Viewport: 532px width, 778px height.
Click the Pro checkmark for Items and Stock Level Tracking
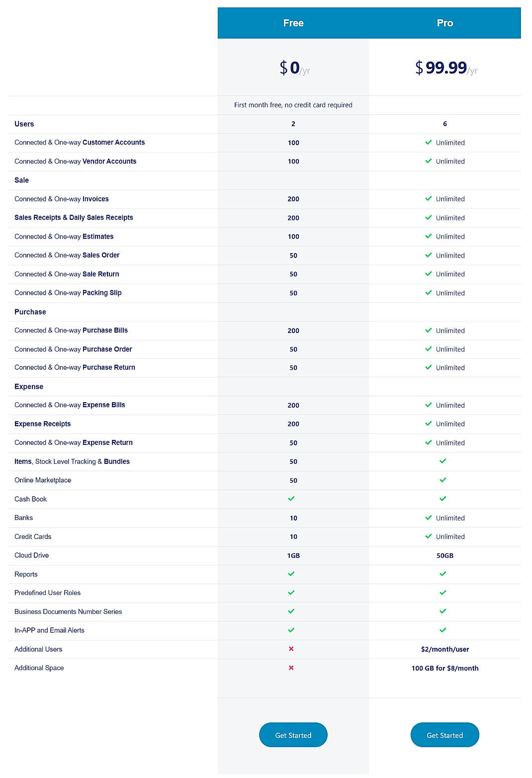[x=442, y=461]
